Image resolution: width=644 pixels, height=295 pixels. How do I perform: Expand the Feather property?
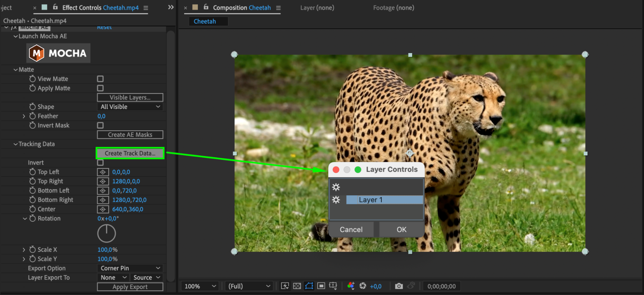click(x=24, y=116)
